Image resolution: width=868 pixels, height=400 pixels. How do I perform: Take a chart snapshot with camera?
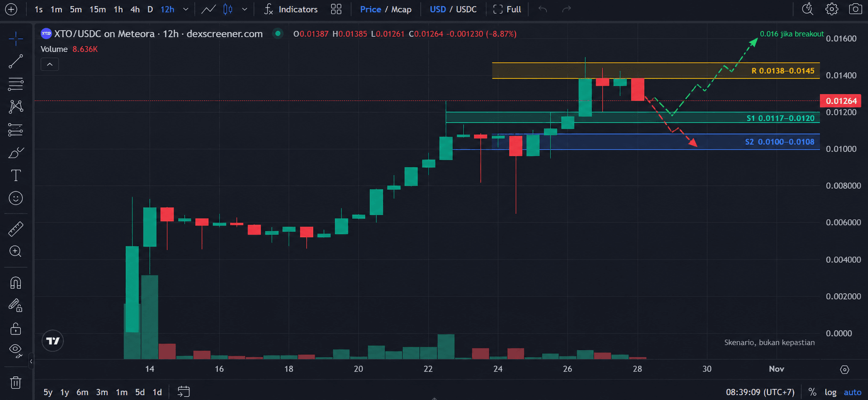tap(856, 9)
